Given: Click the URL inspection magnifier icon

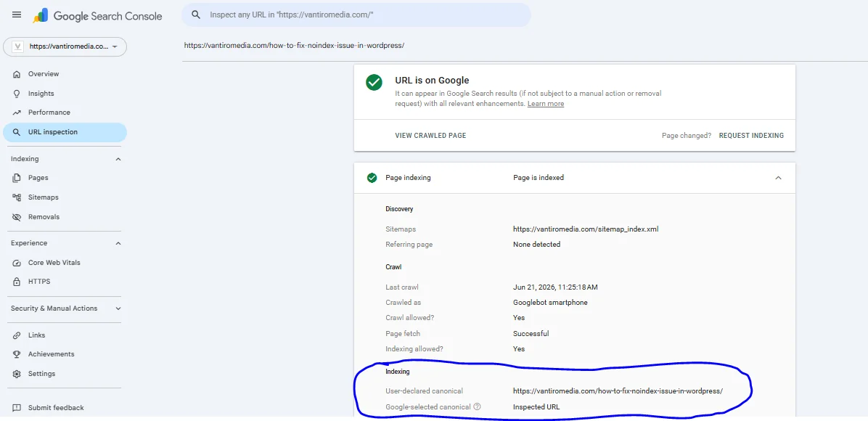Looking at the screenshot, I should click(x=17, y=132).
